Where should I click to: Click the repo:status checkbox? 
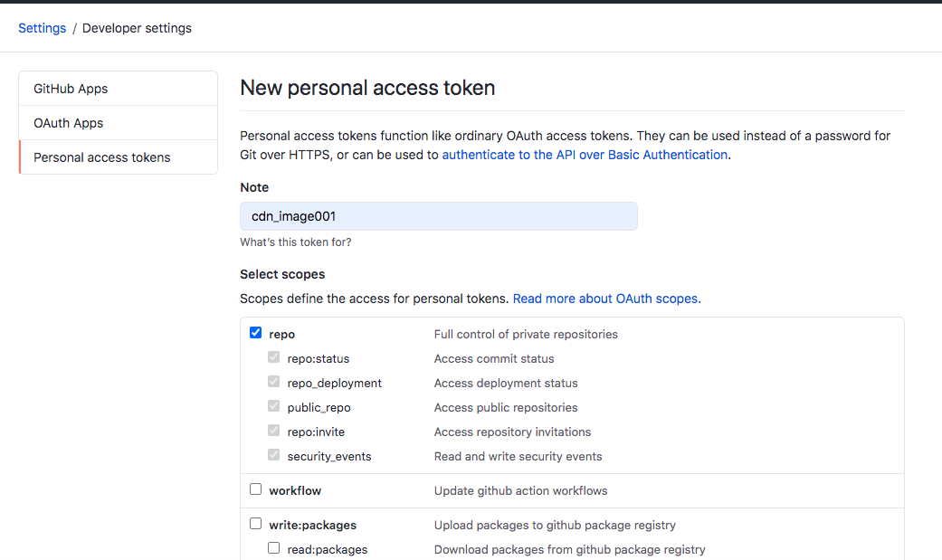274,357
